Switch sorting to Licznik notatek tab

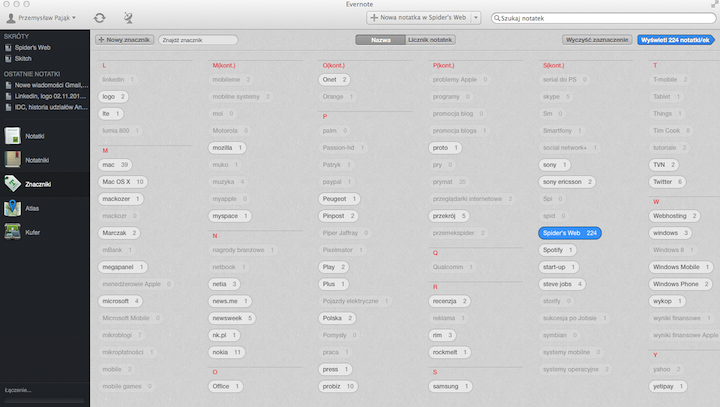click(x=430, y=40)
